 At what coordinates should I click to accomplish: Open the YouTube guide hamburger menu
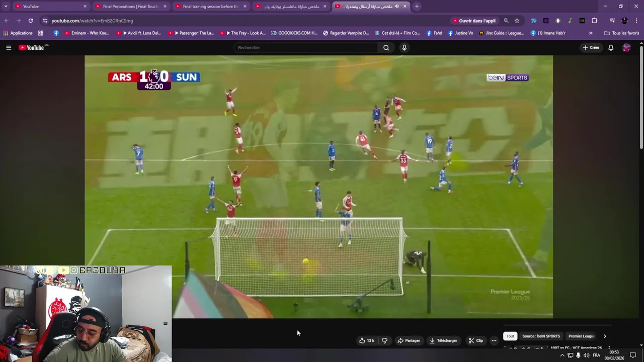pyautogui.click(x=9, y=48)
